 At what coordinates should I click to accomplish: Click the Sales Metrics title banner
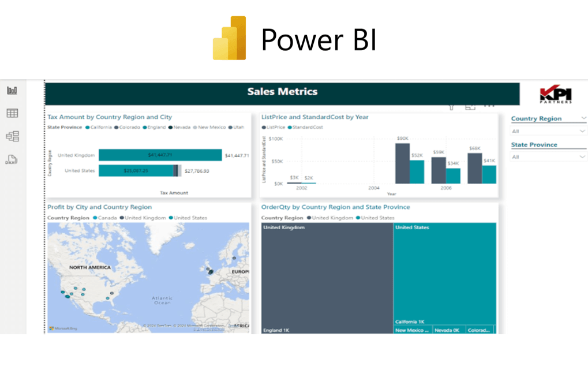282,92
